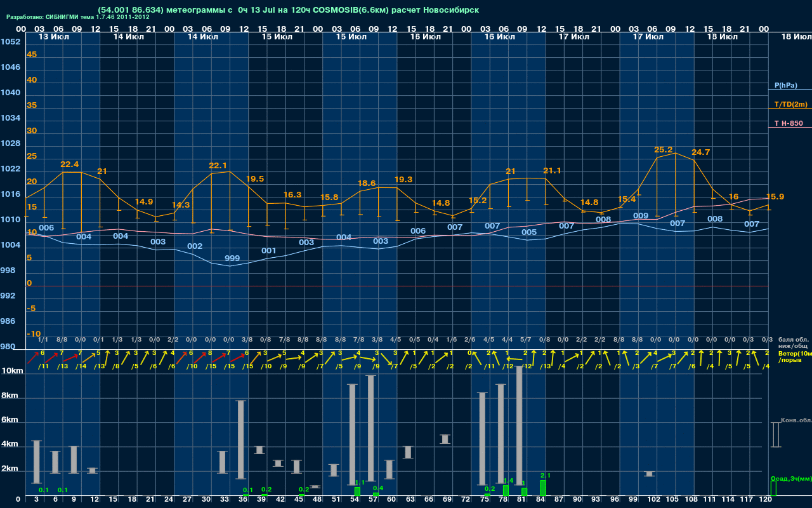
Task: Click the 21.1 temperature value
Action: click(552, 171)
